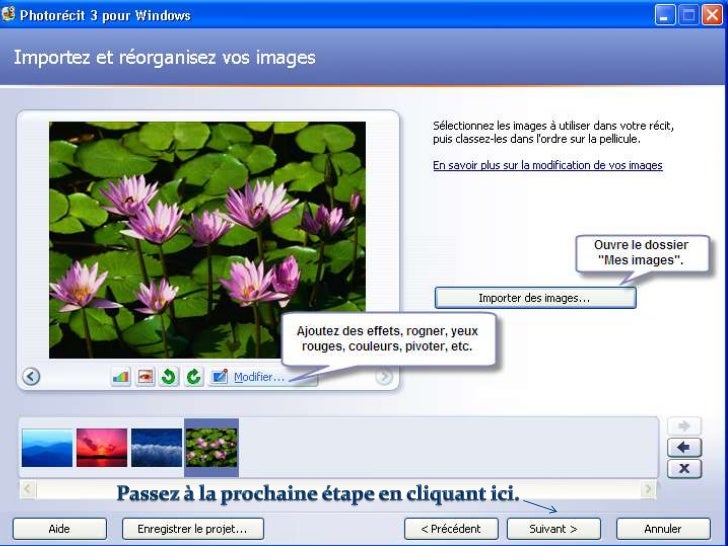Click Importer des images button

point(535,298)
